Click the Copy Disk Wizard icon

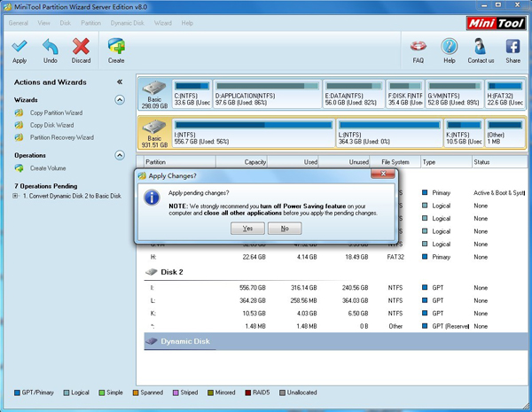tap(19, 125)
